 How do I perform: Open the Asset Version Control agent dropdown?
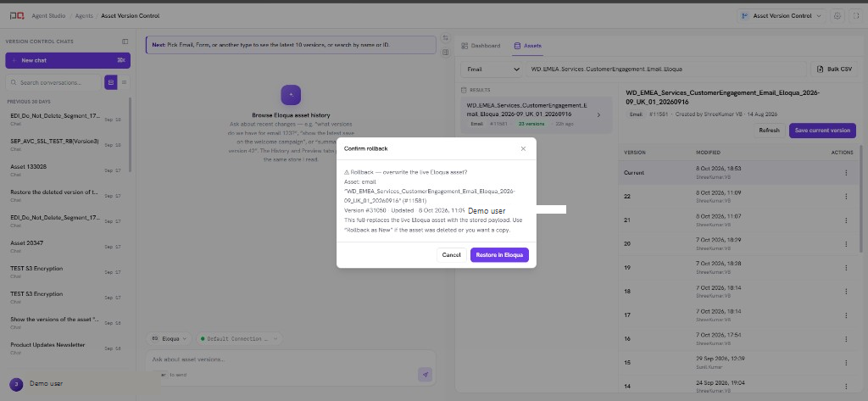[x=782, y=16]
